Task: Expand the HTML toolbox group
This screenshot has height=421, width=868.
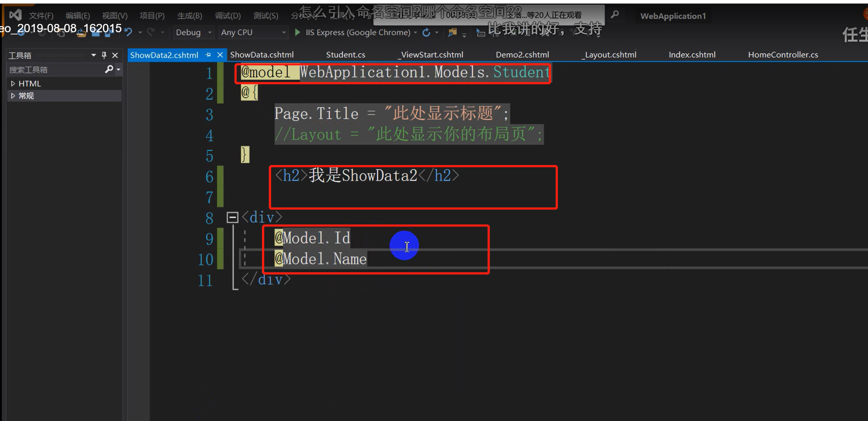Action: pyautogui.click(x=13, y=84)
